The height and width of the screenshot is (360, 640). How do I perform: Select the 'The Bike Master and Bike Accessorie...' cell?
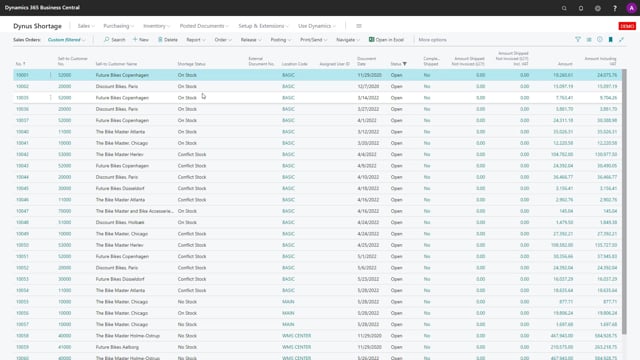click(135, 211)
